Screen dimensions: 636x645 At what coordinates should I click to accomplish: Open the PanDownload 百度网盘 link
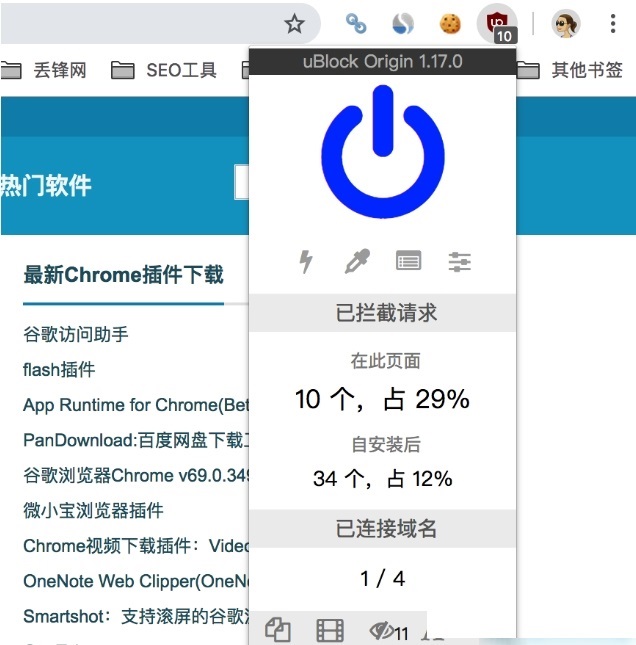click(136, 440)
